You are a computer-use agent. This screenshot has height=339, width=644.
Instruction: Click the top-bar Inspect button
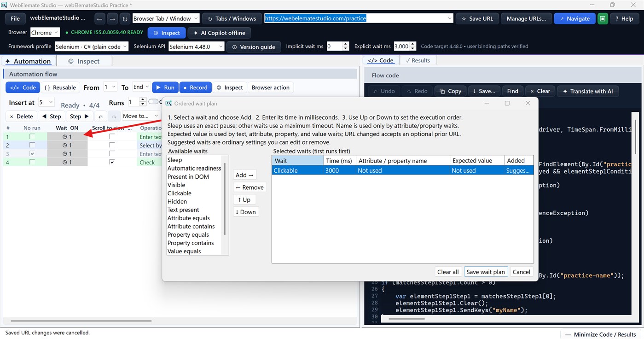tap(167, 33)
